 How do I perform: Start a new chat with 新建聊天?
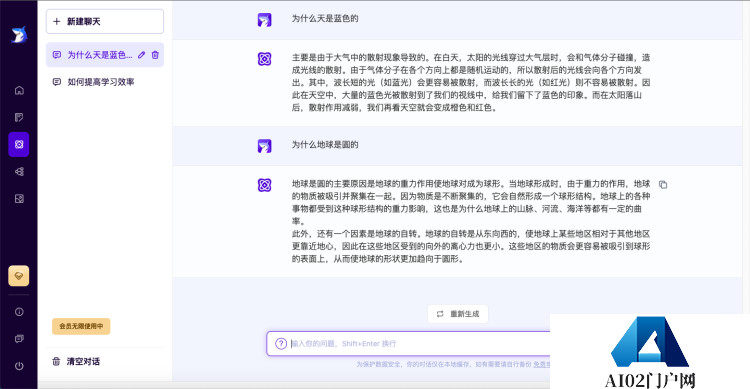(x=105, y=22)
